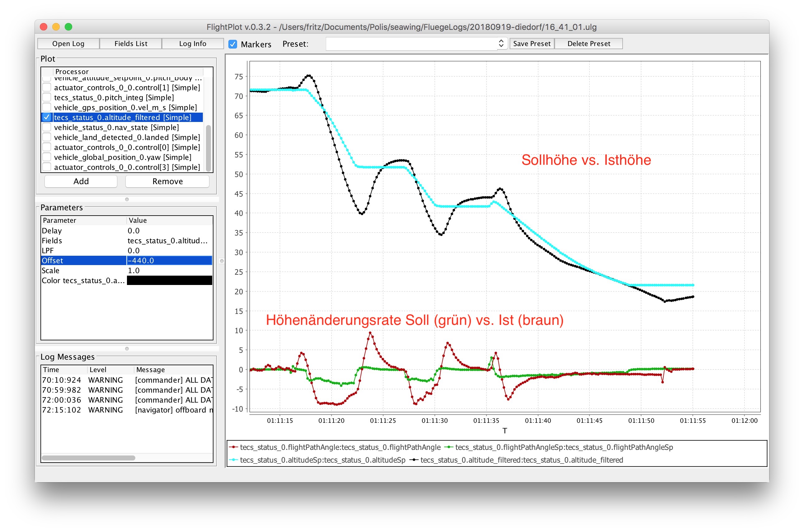This screenshot has height=532, width=804.
Task: Click Delete Preset
Action: pyautogui.click(x=589, y=44)
